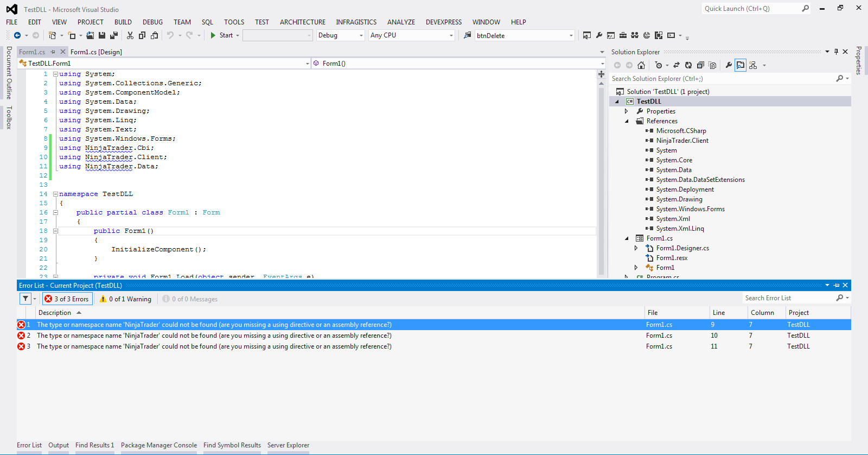Collapse the namespace TestDLL code block

click(x=55, y=194)
